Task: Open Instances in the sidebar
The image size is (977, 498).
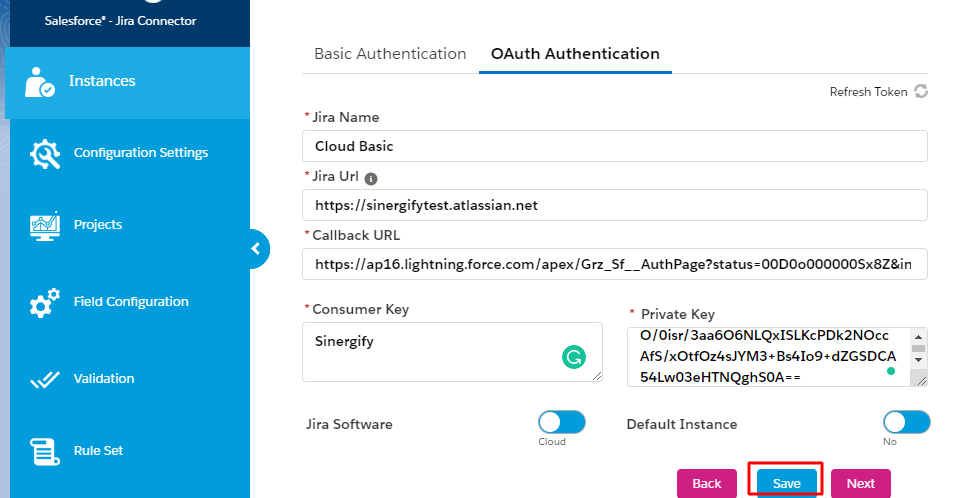Action: pos(128,82)
